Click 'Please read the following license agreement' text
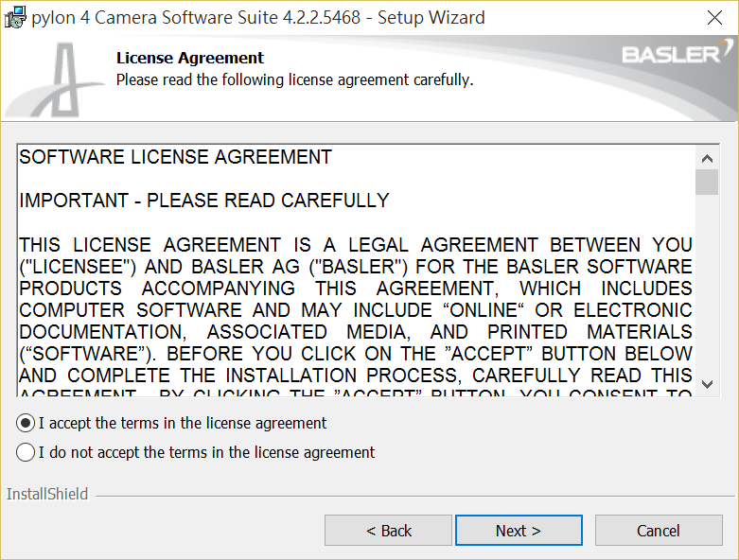Viewport: 739px width, 560px height. 294,80
